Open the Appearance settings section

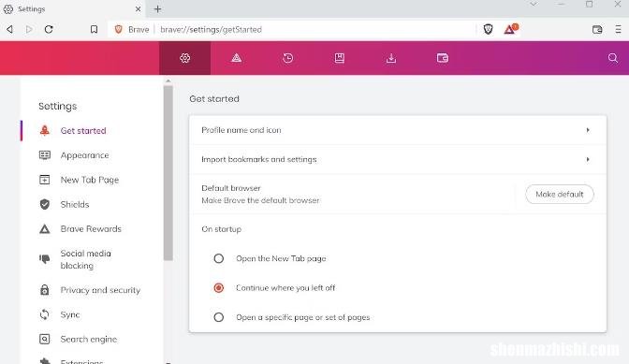point(84,155)
